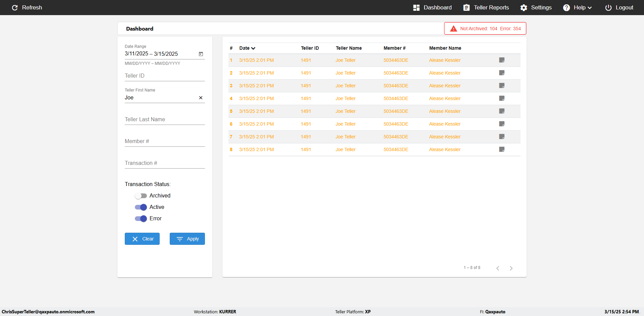
Task: Turn off the Error status toggle
Action: coord(141,219)
